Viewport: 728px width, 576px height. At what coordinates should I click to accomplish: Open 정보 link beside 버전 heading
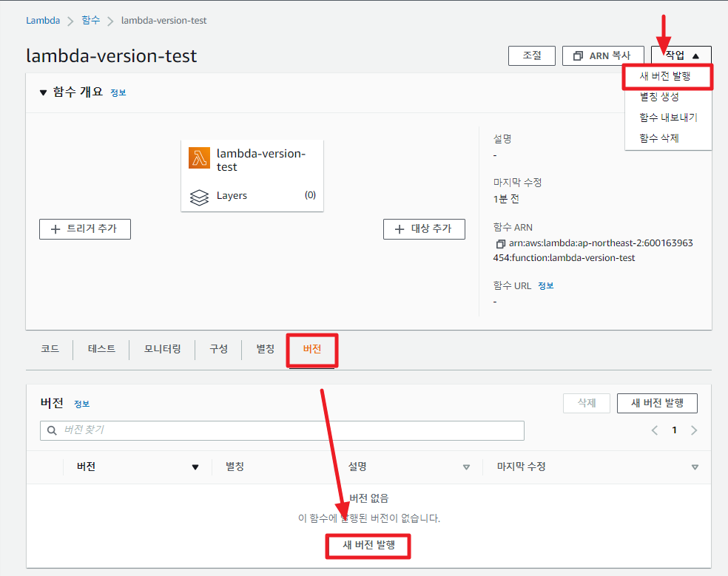tap(81, 404)
